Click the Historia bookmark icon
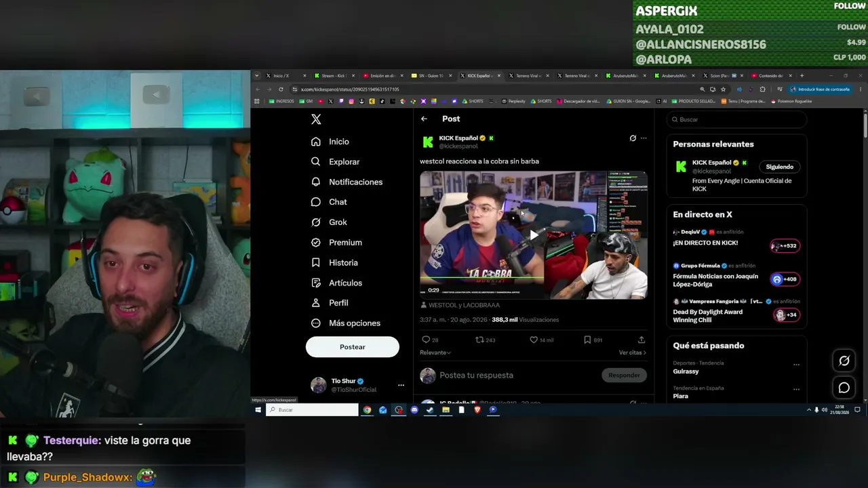The width and height of the screenshot is (868, 488). (x=316, y=263)
